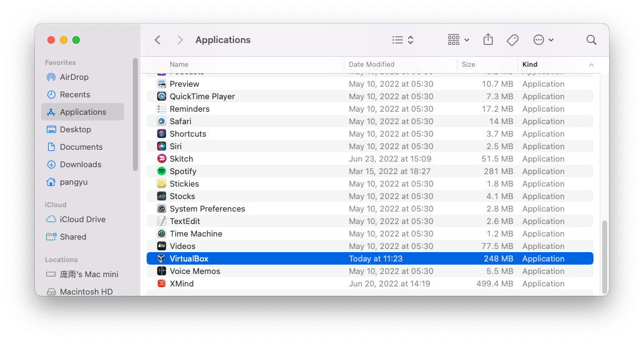Sort by the Size column
The height and width of the screenshot is (342, 644).
468,64
